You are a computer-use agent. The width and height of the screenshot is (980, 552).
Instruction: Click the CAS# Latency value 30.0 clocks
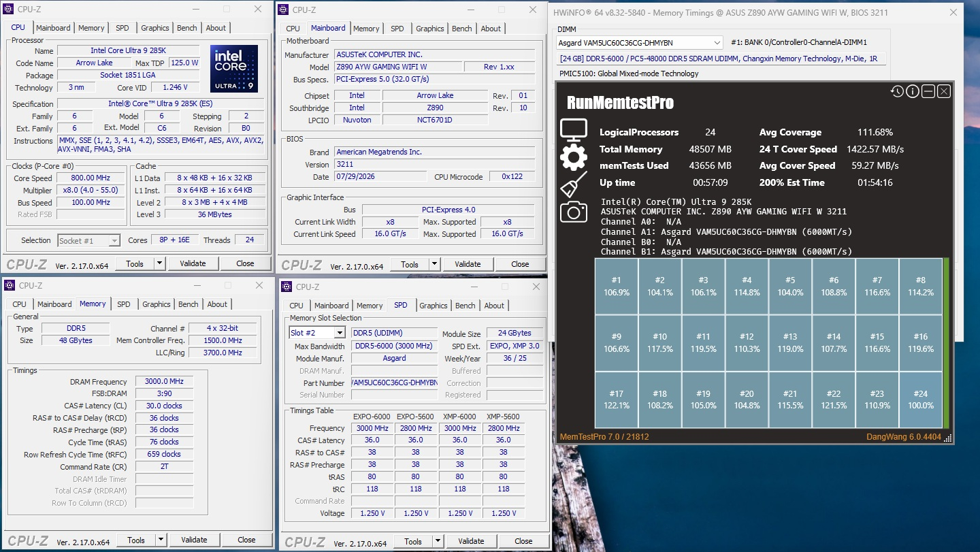click(x=164, y=406)
